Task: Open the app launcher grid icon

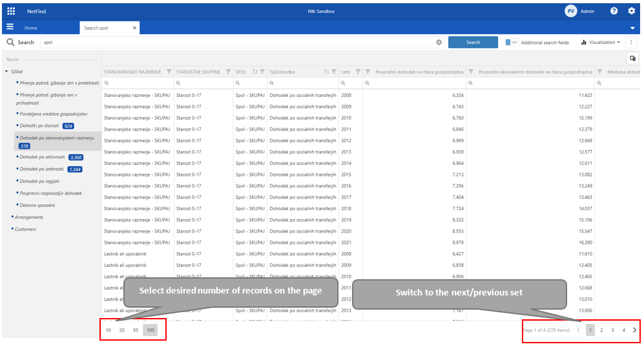Action: tap(11, 11)
